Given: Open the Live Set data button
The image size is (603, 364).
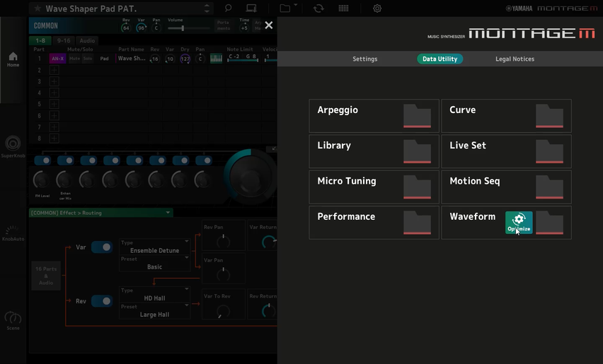Looking at the screenshot, I should [x=506, y=151].
